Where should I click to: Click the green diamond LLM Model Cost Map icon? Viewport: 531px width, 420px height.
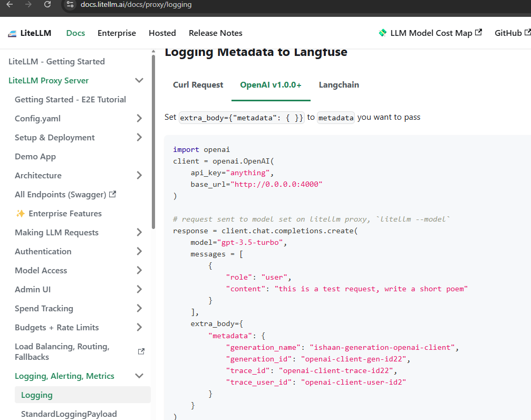pyautogui.click(x=383, y=33)
